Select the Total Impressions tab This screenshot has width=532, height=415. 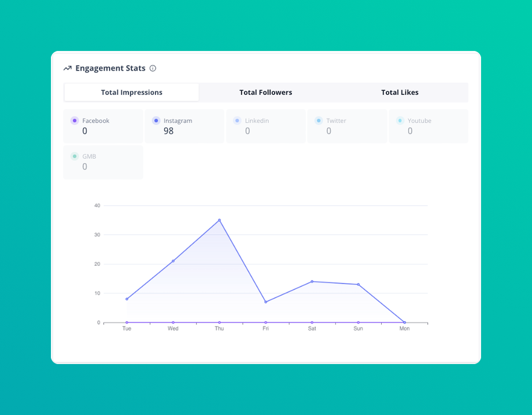(x=132, y=93)
